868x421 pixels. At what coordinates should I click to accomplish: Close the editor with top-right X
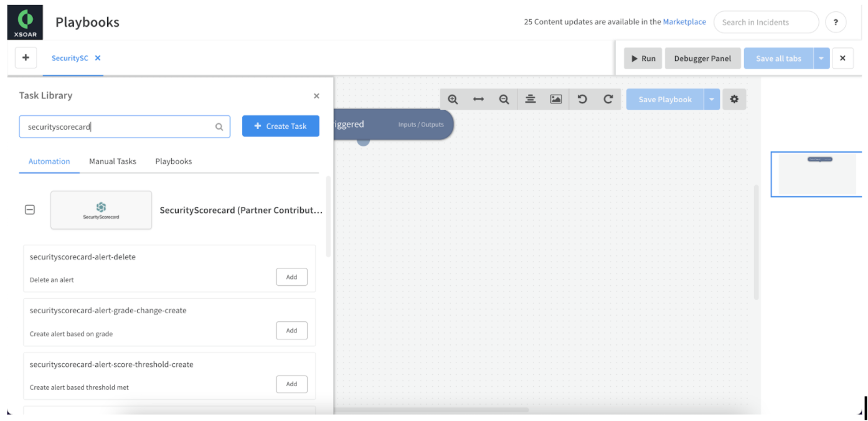coord(842,58)
